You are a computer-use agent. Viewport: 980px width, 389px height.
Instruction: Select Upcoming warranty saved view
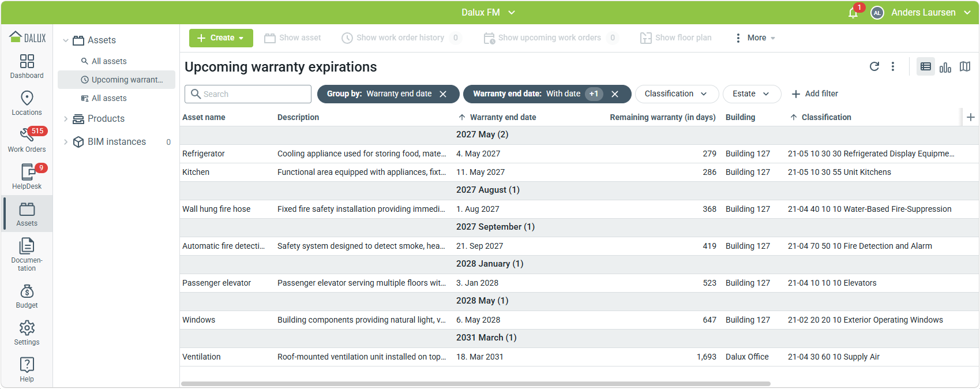coord(117,80)
